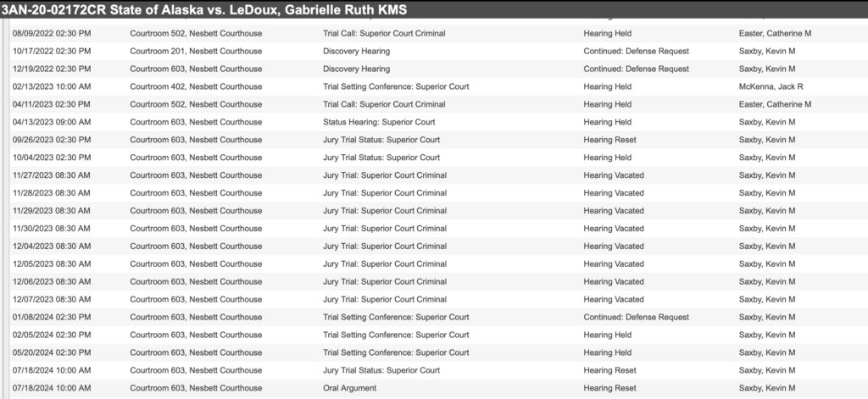Select the 12/19/2022 Discovery Hearing in Courtroom 603

click(438, 69)
